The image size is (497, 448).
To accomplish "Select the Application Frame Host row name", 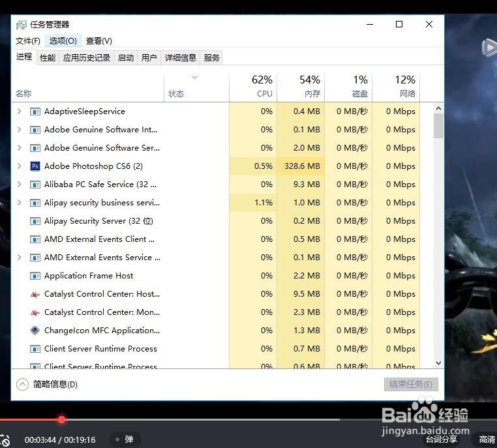I will pyautogui.click(x=89, y=276).
